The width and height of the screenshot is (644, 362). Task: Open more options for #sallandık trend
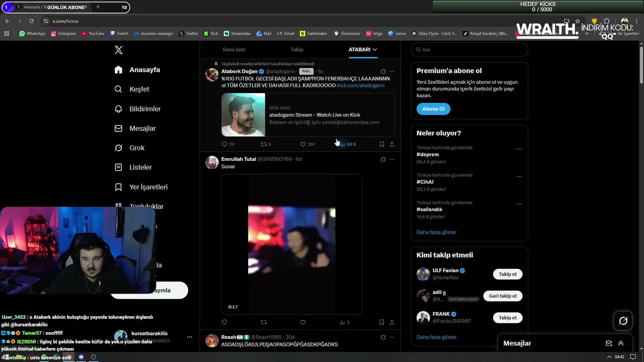519,204
